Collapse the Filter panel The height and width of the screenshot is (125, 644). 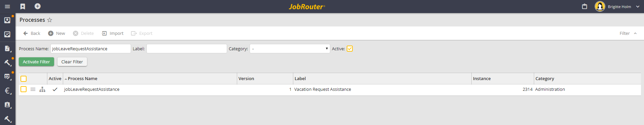(x=628, y=33)
